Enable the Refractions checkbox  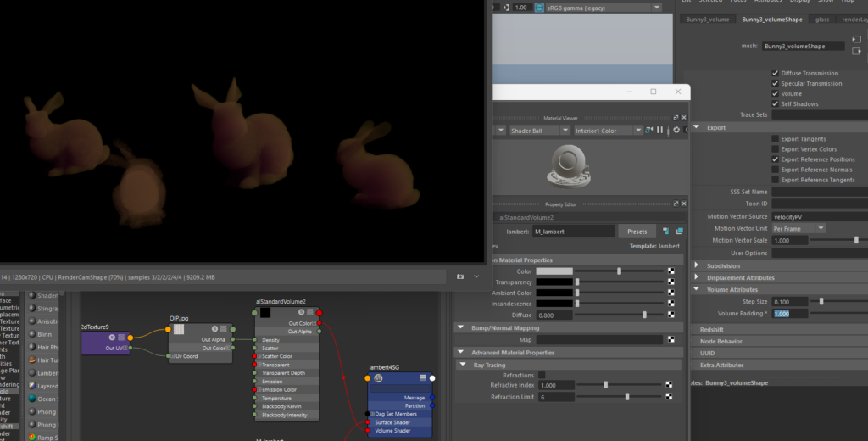click(x=542, y=375)
